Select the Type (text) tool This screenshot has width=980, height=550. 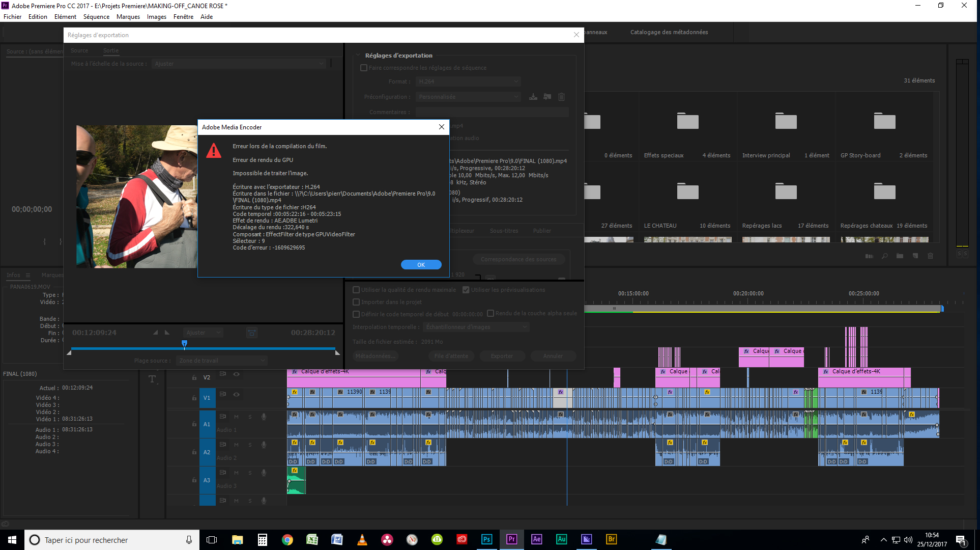(152, 378)
